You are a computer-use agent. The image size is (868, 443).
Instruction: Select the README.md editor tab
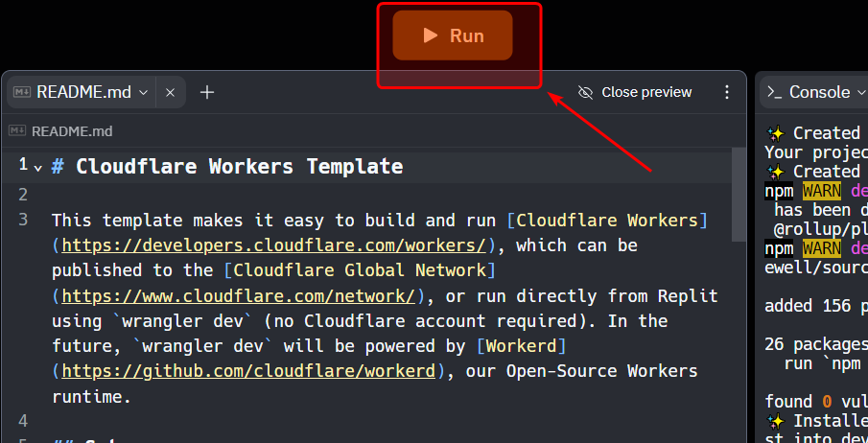click(82, 92)
